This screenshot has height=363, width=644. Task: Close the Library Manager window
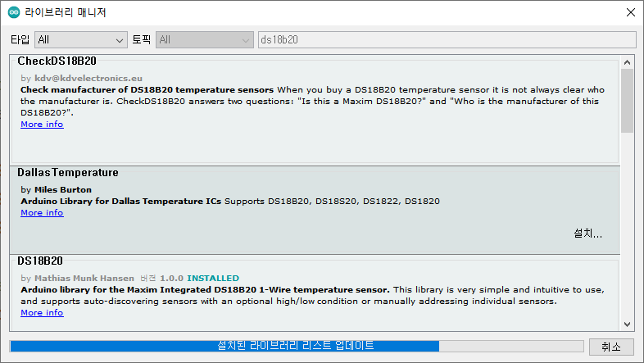pos(631,12)
